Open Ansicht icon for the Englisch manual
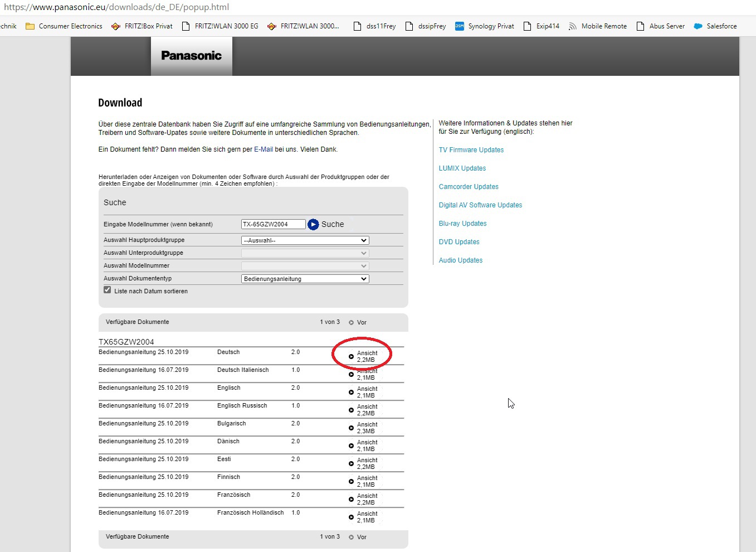 coord(351,392)
